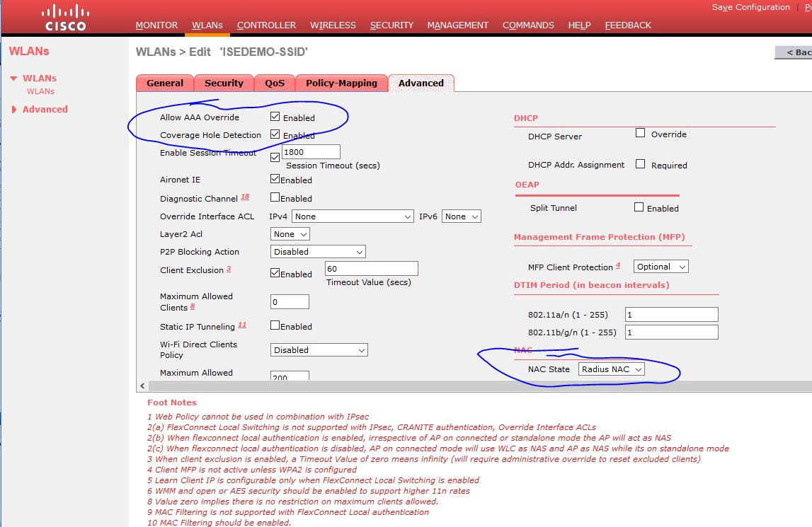Enable DHCP Server Override checkbox

pyautogui.click(x=640, y=133)
